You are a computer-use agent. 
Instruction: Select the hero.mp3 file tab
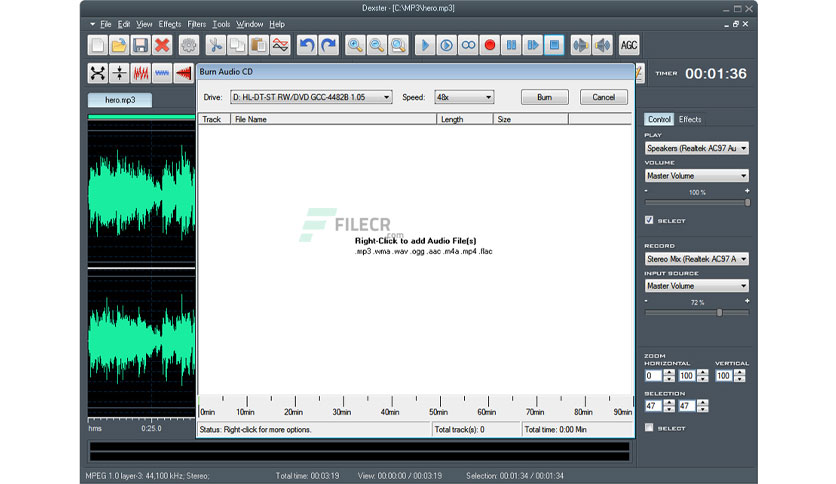pos(120,100)
